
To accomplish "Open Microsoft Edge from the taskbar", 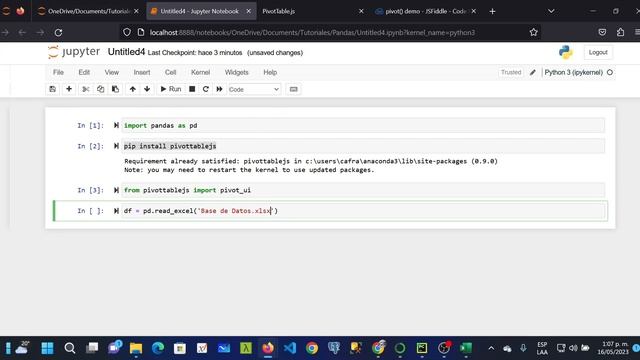I will (x=158, y=348).
